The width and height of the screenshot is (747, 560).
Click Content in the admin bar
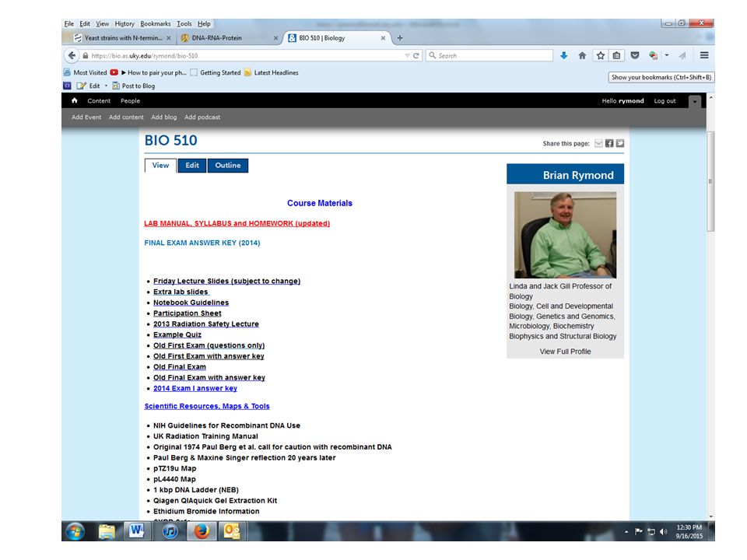pyautogui.click(x=99, y=101)
